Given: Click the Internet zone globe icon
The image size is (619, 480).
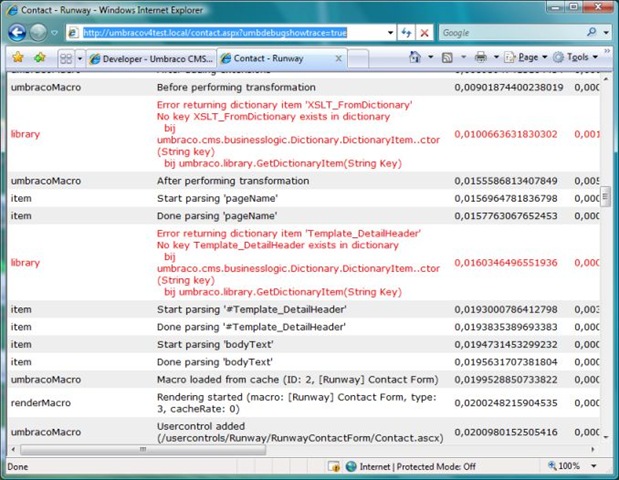Looking at the screenshot, I should [351, 467].
